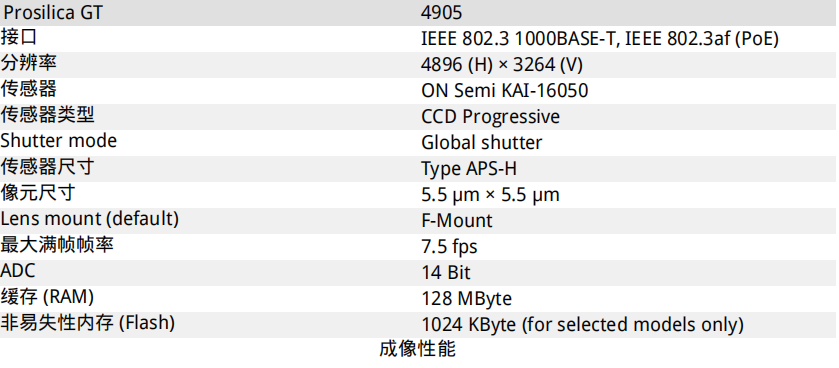The width and height of the screenshot is (839, 368).
Task: Select the Lens mount (default) label
Action: point(89,219)
